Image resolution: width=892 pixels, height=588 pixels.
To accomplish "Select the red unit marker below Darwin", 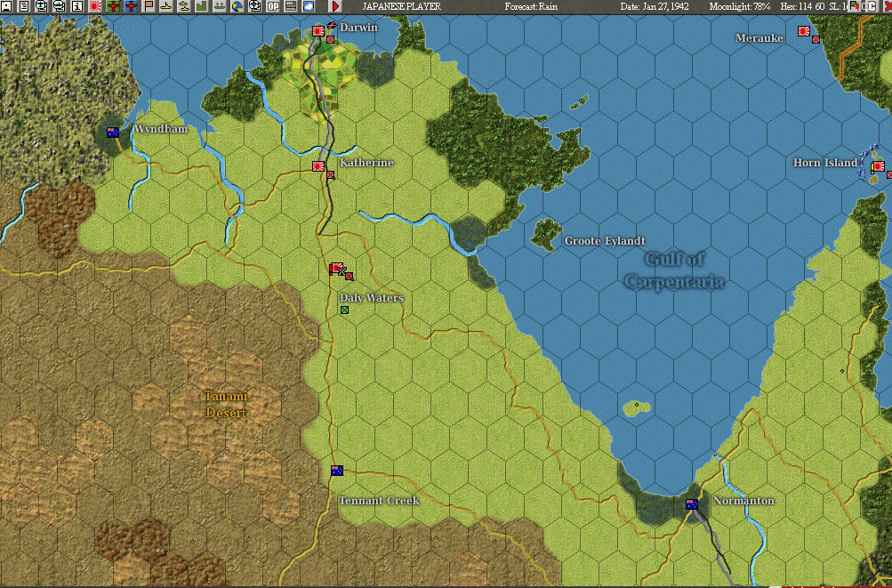I will [331, 39].
